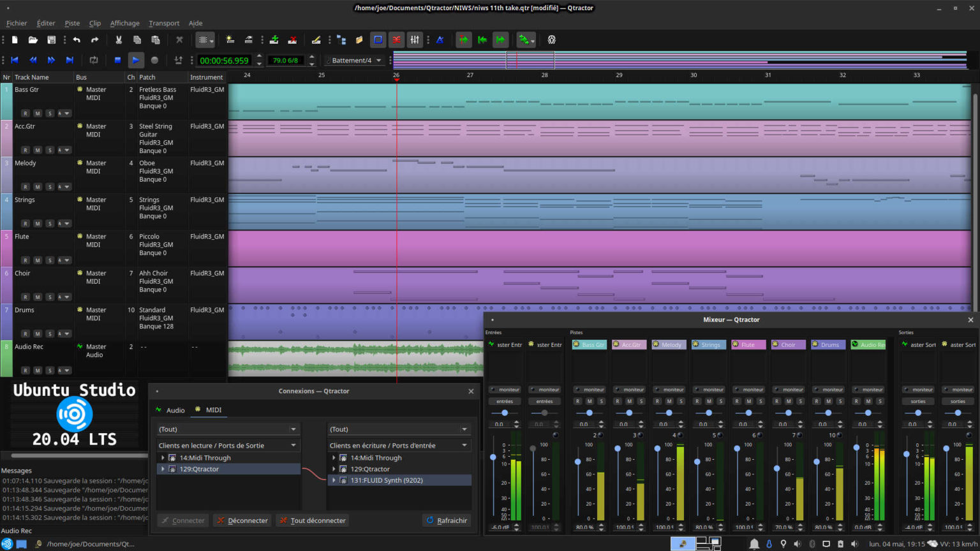Click the Rafraîchir button
The image size is (980, 551).
click(x=447, y=520)
